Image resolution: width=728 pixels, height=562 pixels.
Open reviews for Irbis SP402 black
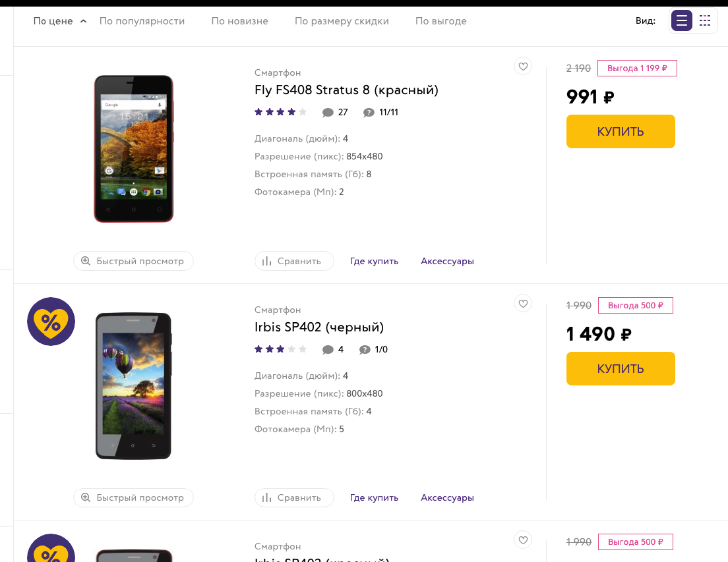coord(332,350)
